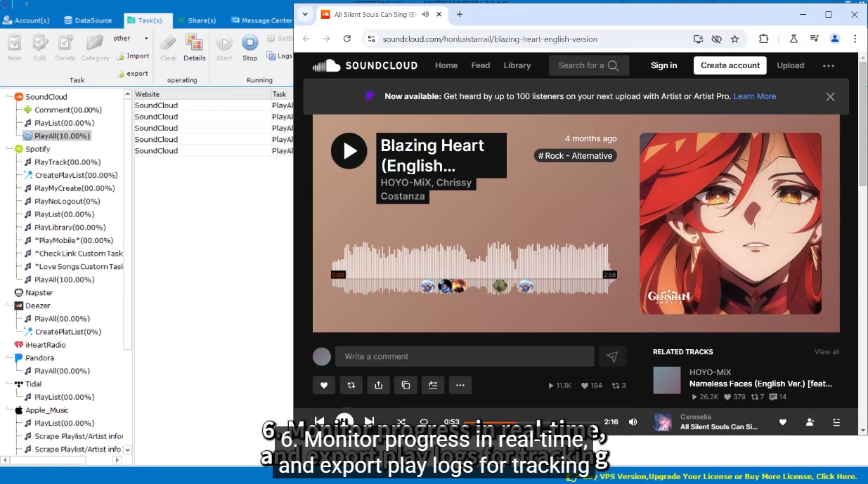The height and width of the screenshot is (484, 868).
Task: Click the share icon under the comment box
Action: (379, 385)
